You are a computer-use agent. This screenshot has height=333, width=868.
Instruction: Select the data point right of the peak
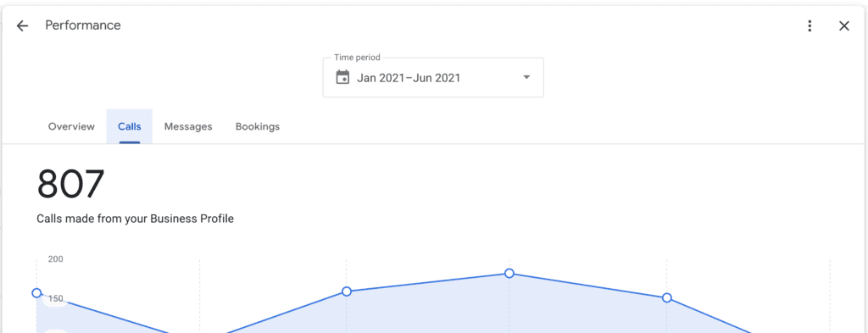pyautogui.click(x=667, y=298)
